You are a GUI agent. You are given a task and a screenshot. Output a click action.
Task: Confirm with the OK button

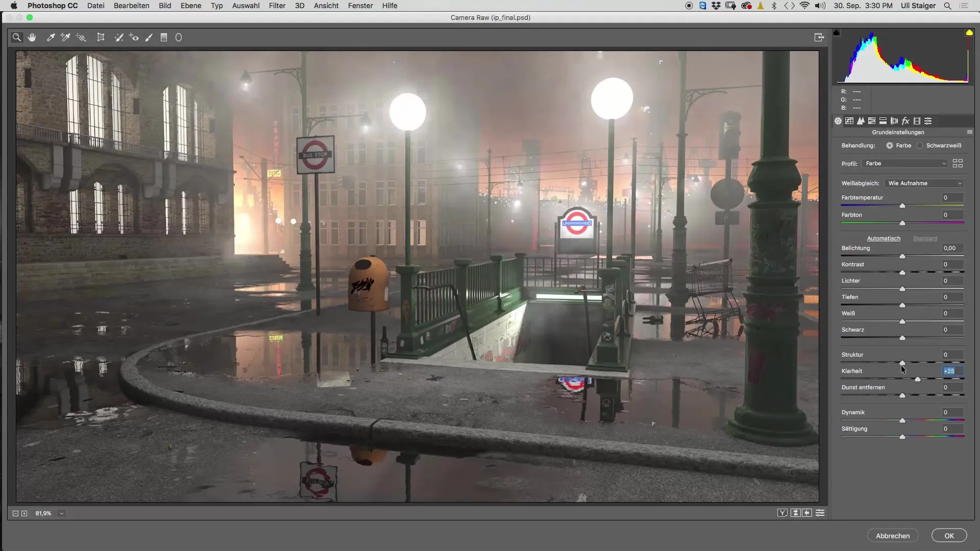pyautogui.click(x=949, y=536)
